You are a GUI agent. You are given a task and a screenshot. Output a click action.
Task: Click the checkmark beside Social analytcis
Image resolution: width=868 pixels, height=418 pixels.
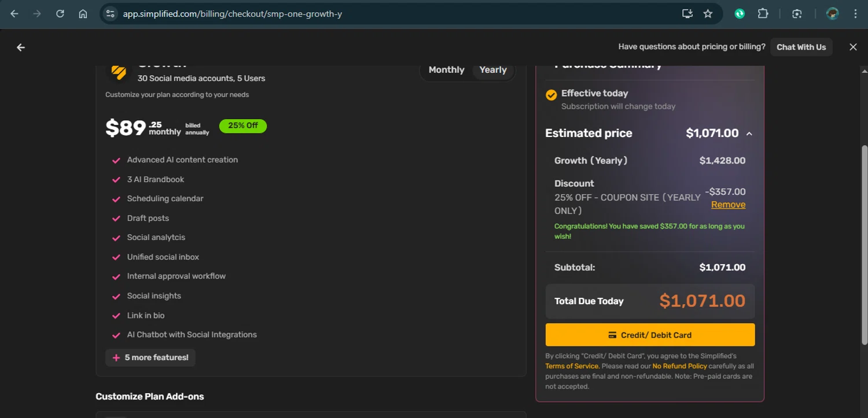click(x=116, y=238)
